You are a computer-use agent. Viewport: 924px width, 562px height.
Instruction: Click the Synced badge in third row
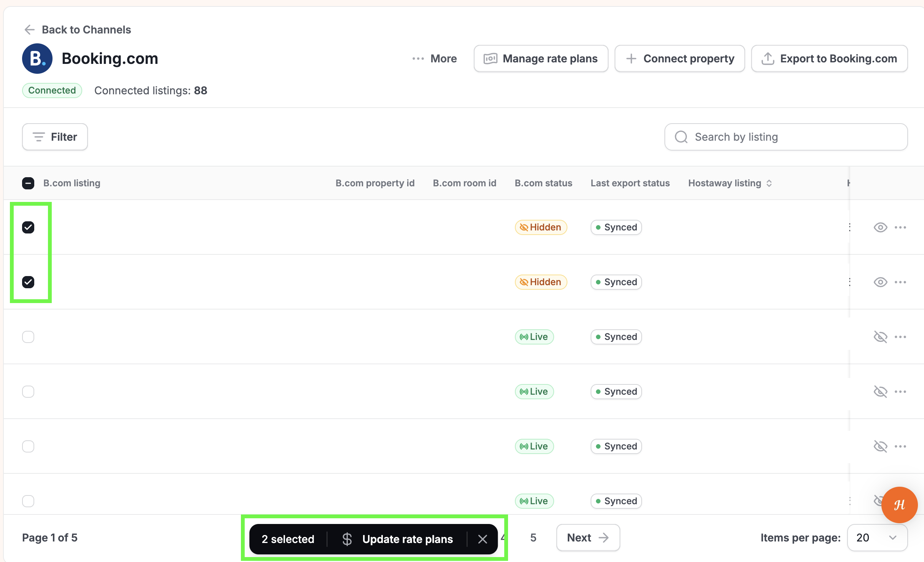[x=616, y=337]
